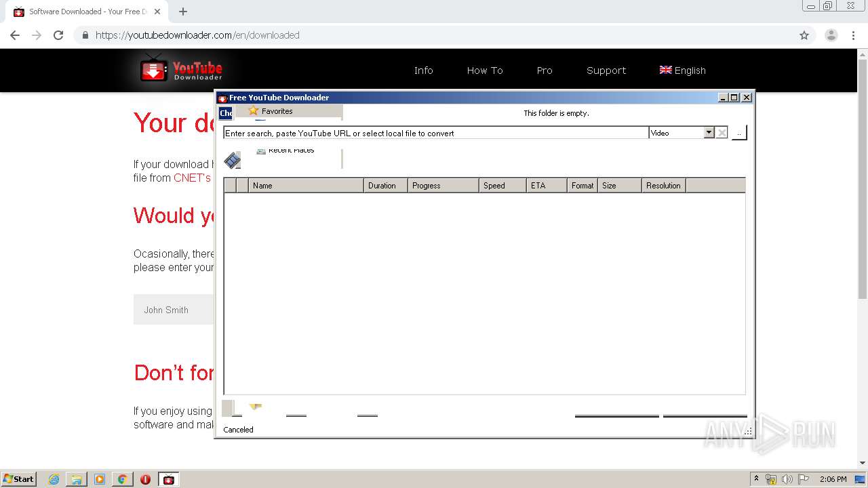
Task: Open Windows Explorer folder taskbar icon
Action: tap(77, 479)
